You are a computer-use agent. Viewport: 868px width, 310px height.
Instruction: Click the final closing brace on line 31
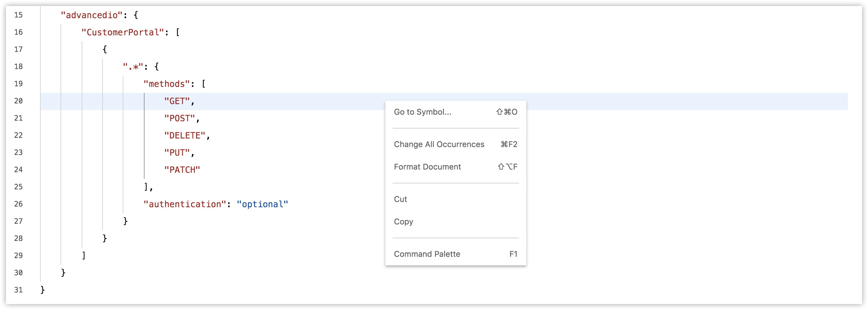(x=42, y=290)
